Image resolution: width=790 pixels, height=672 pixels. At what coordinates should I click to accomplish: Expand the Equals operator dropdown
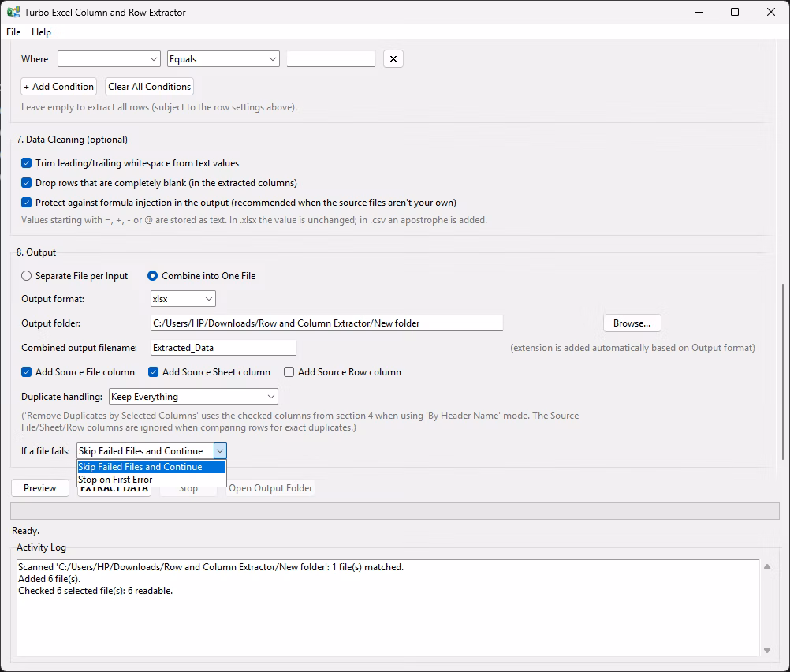tap(223, 59)
